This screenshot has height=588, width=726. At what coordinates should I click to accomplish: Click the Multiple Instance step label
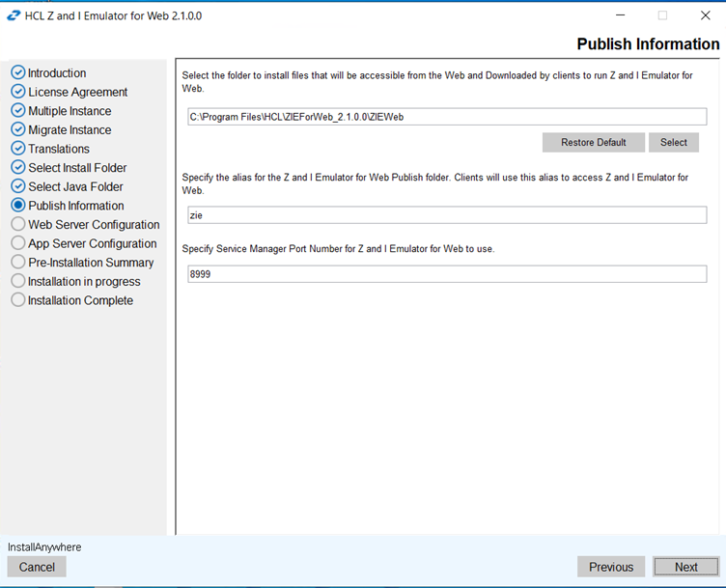70,111
